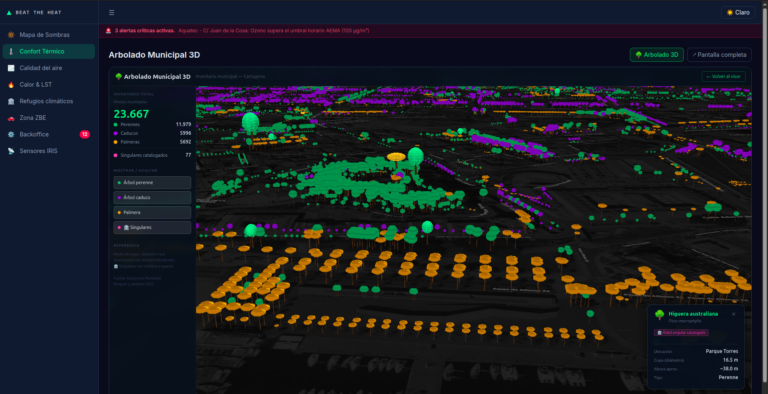Click the green dot beside Perennes
The width and height of the screenshot is (768, 394).
116,124
